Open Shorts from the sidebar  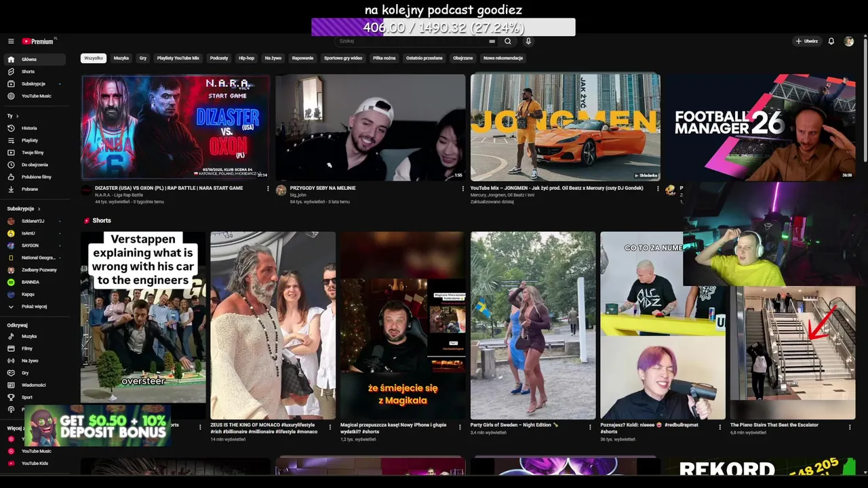coord(34,72)
